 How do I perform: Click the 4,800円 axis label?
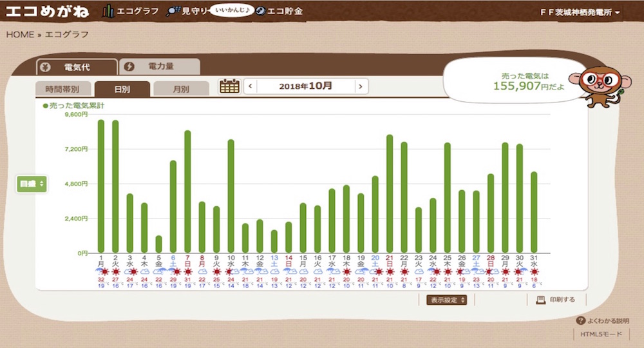click(x=76, y=184)
